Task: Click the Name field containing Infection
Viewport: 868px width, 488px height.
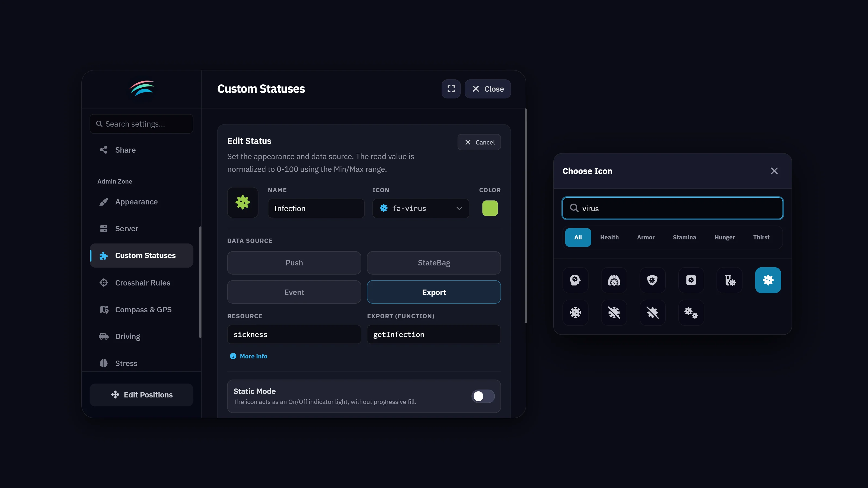Action: pyautogui.click(x=316, y=208)
